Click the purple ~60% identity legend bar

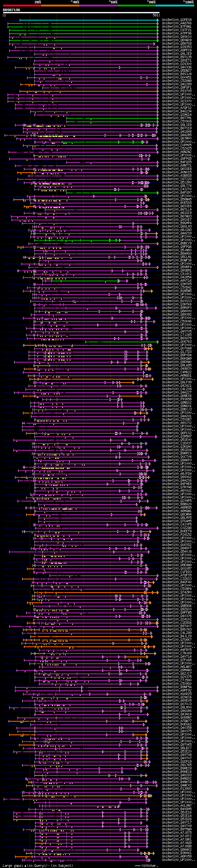coord(99,6)
